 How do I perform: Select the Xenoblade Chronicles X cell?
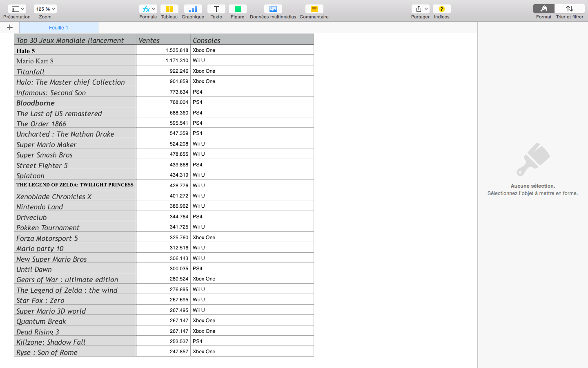(x=75, y=195)
